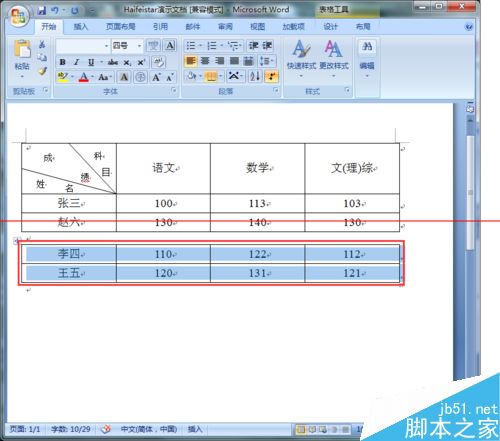Switch to the 设计 table tools tab
500x441 pixels.
tap(330, 27)
